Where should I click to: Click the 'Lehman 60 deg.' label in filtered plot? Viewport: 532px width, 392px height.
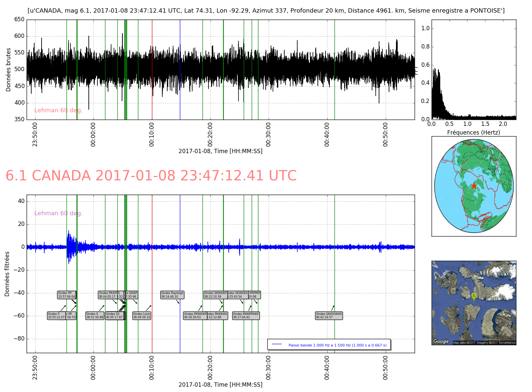[58, 213]
